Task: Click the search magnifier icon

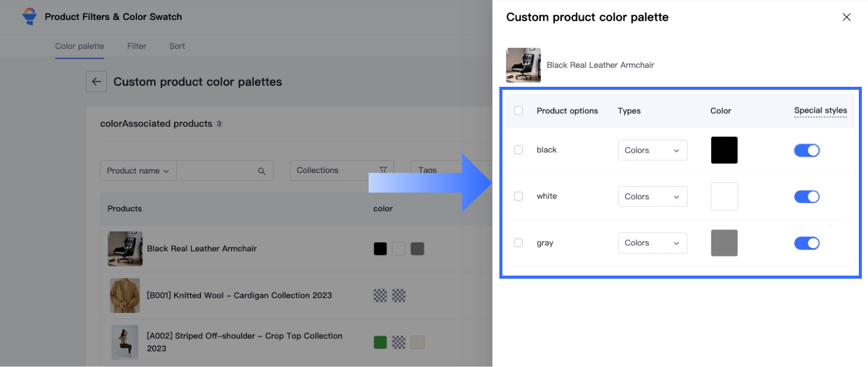Action: pyautogui.click(x=261, y=171)
